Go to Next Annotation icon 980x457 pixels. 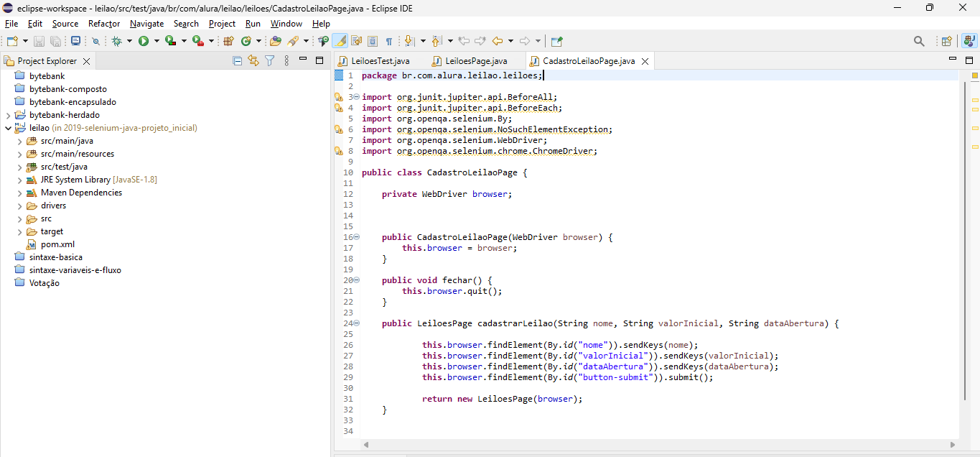409,41
